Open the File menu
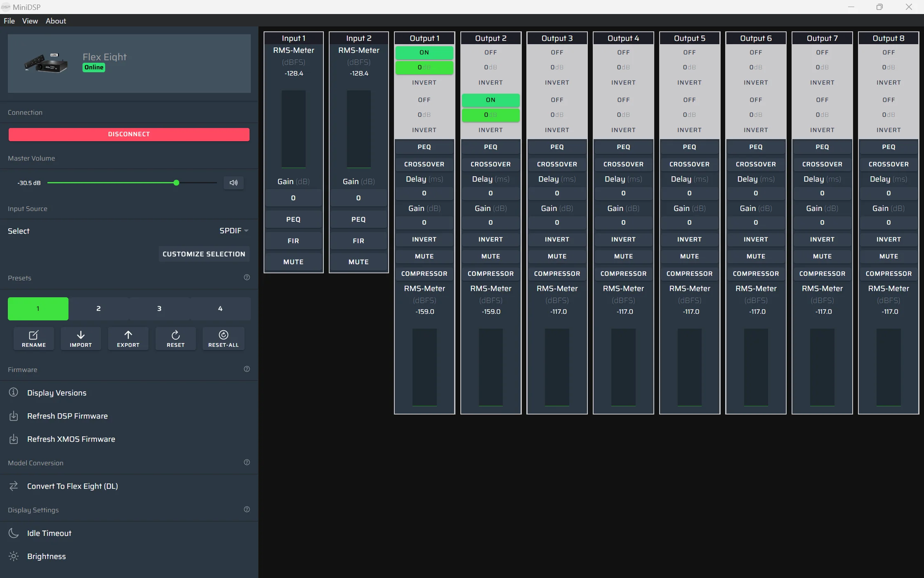Viewport: 924px width, 578px height. [9, 21]
